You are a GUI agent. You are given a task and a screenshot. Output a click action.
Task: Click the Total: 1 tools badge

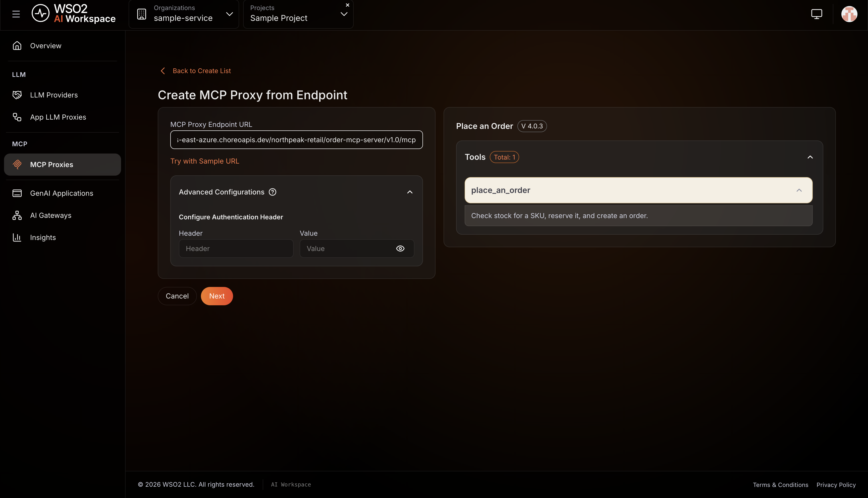point(504,157)
